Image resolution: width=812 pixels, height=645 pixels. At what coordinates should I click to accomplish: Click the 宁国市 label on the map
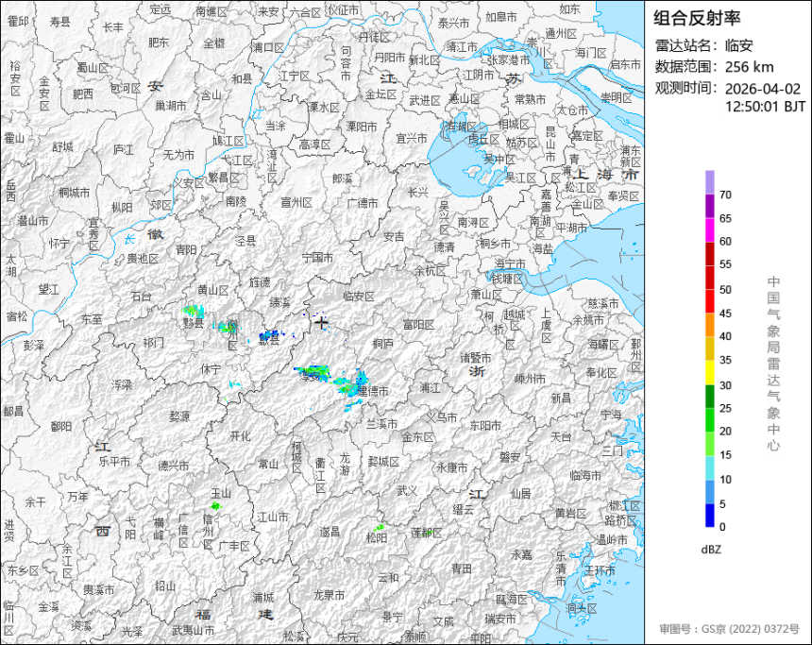317,257
